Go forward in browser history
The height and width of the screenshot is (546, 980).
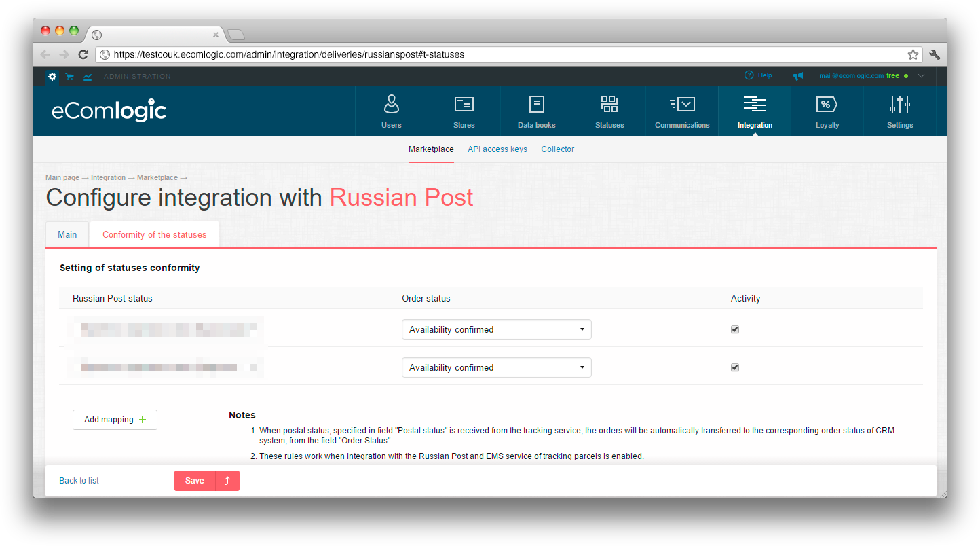[x=64, y=54]
